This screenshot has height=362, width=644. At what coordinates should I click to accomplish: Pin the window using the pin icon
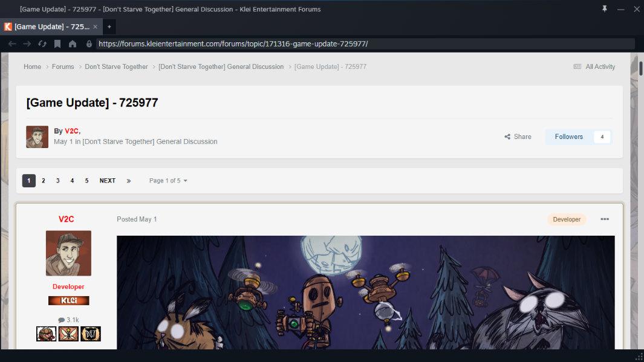pos(605,8)
